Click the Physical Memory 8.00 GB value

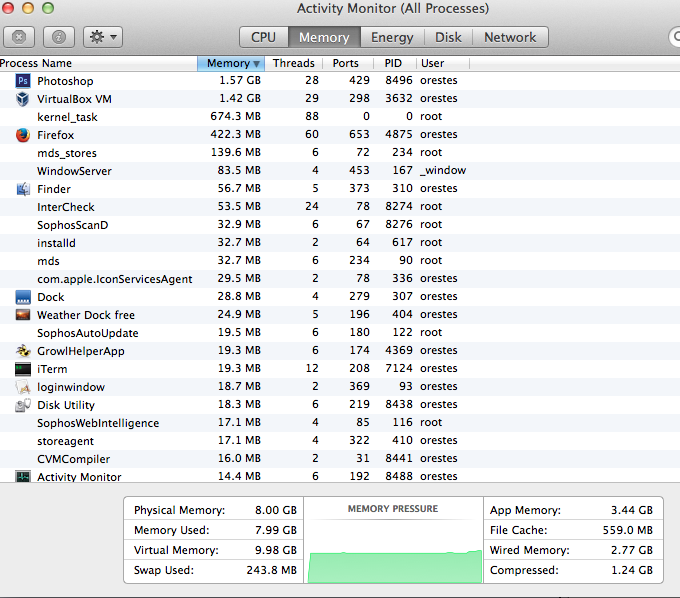276,510
